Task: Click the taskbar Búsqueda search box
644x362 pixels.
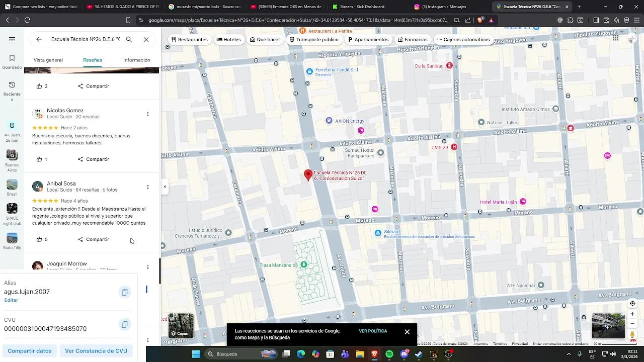Action: 241,354
